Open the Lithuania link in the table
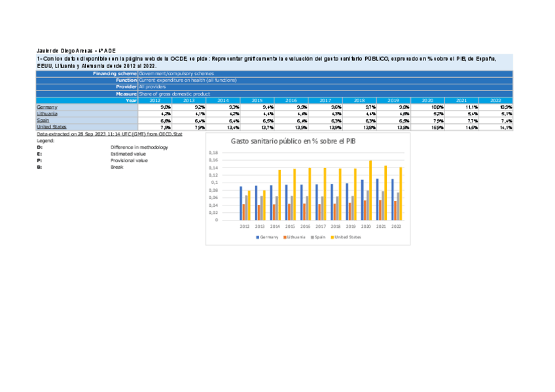 (48, 114)
